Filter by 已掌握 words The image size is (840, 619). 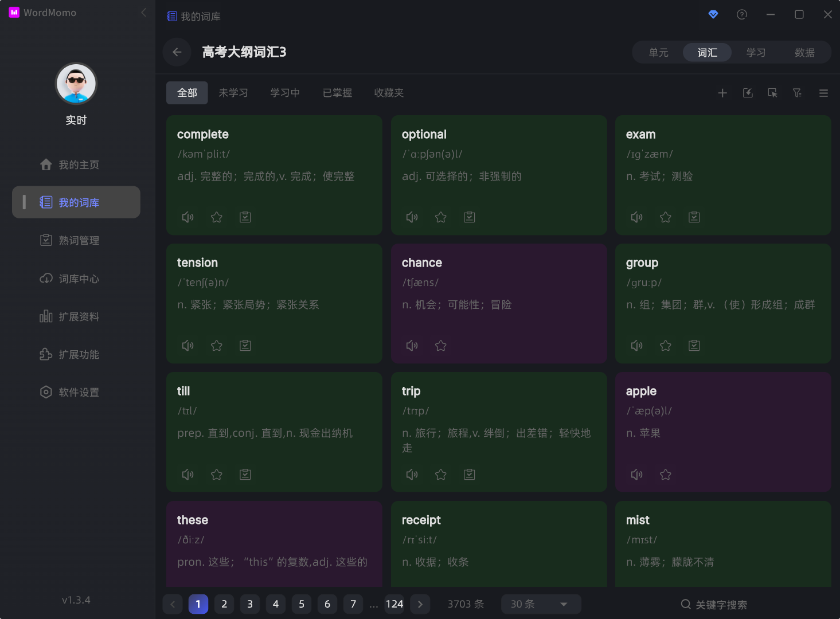pyautogui.click(x=337, y=93)
